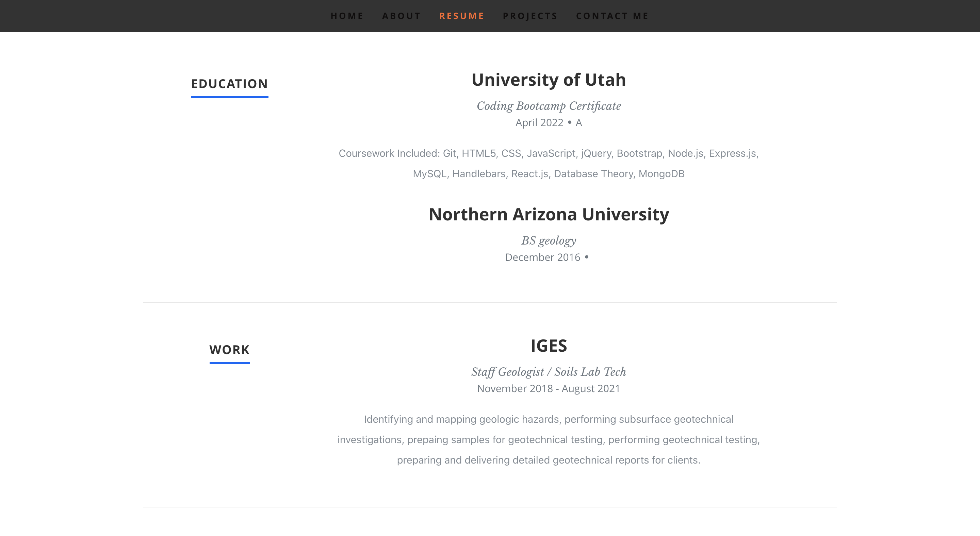Select the April 2022 date line
Viewport: 980px width, 536px height.
click(540, 122)
